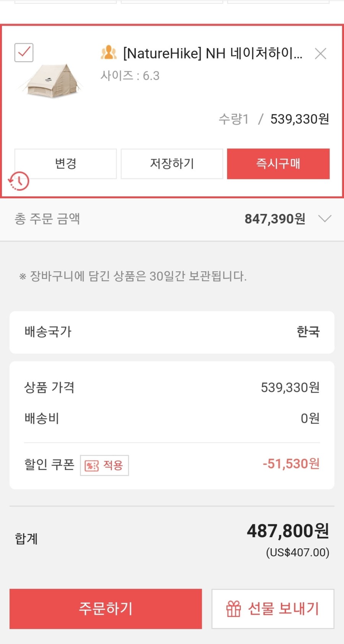Expand the total order amount chevron
The image size is (344, 644).
tap(325, 218)
